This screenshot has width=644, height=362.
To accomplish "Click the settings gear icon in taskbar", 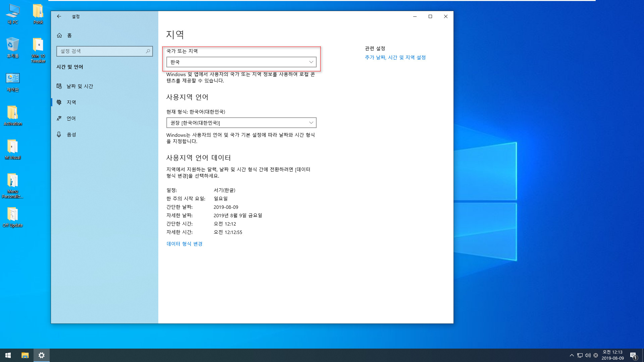I will tap(42, 355).
